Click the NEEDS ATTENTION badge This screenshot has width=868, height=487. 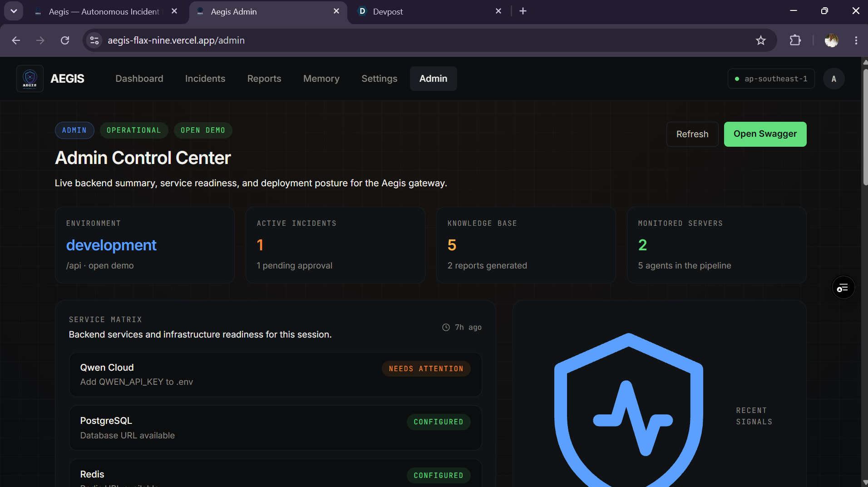(x=426, y=369)
